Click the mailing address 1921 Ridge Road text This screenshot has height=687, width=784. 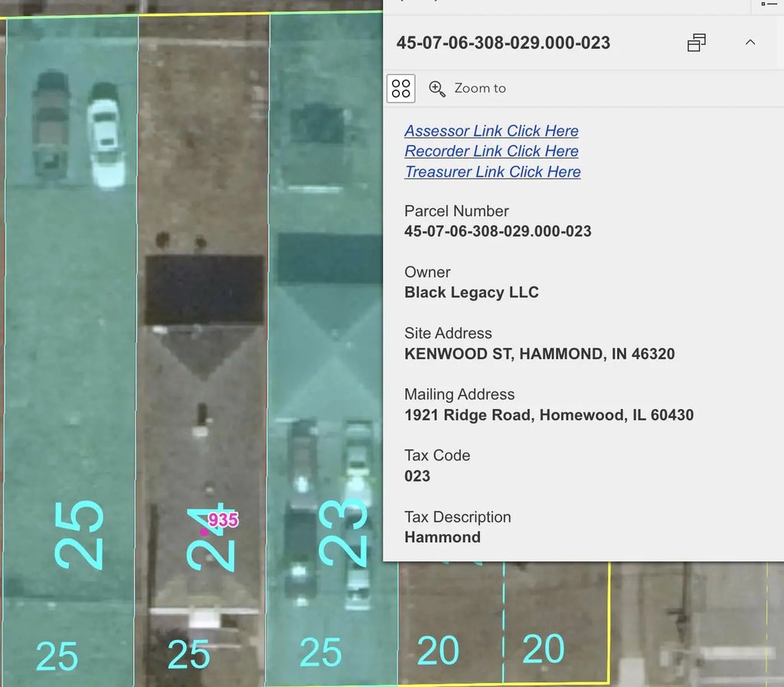(548, 415)
